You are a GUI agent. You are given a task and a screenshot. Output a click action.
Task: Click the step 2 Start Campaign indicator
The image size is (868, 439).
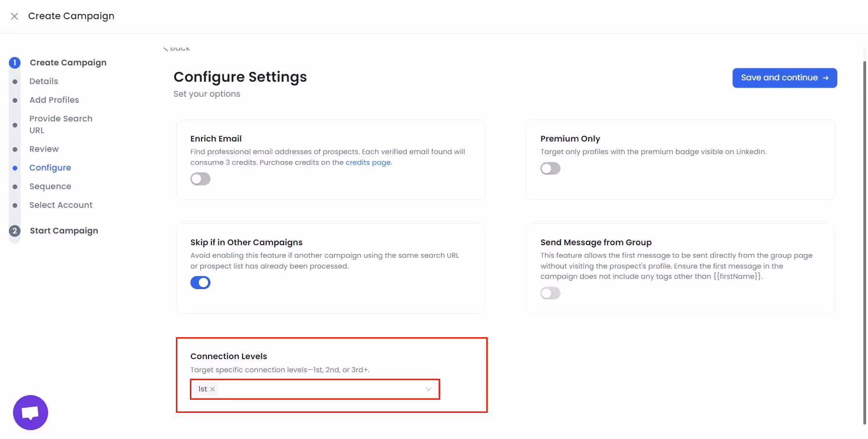tap(14, 230)
